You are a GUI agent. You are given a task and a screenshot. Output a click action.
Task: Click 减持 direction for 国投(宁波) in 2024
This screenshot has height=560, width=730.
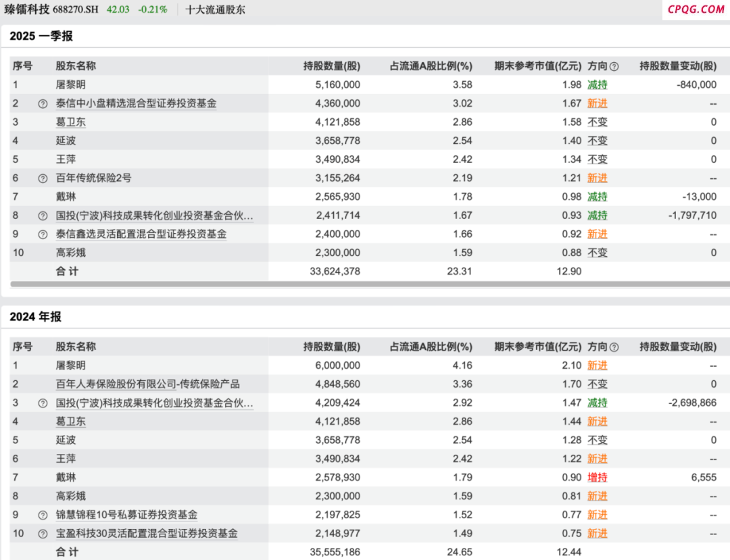click(x=598, y=403)
